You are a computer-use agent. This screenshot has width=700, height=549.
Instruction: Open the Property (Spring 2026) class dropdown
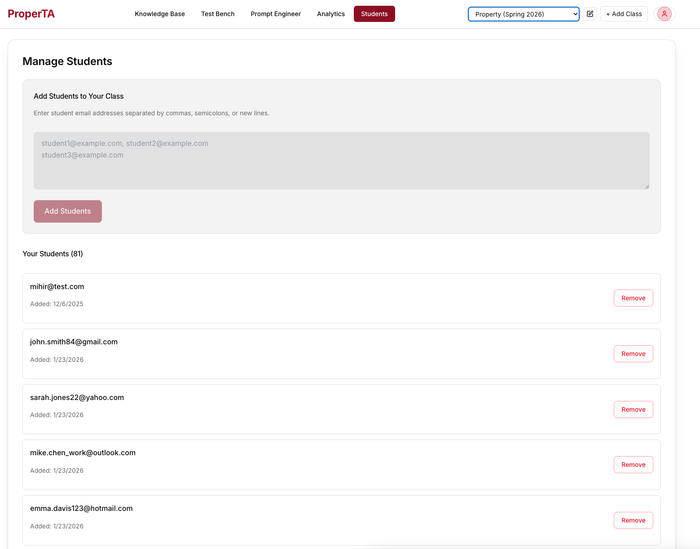click(x=523, y=14)
